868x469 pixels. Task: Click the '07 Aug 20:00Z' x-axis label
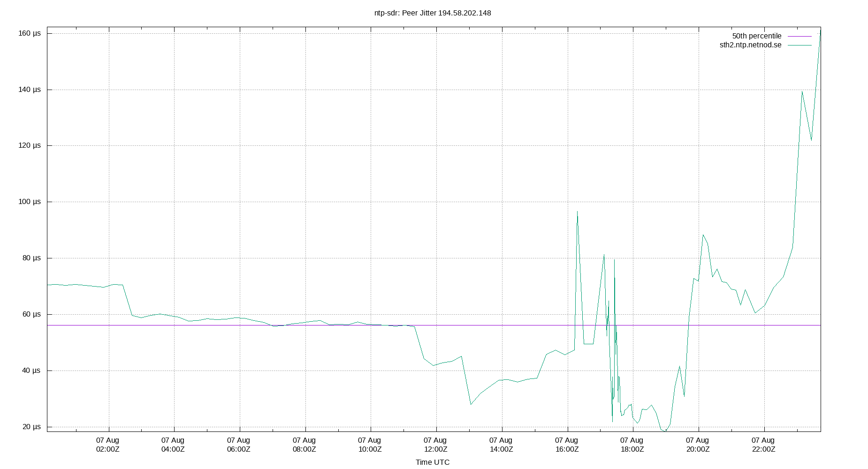pos(698,445)
